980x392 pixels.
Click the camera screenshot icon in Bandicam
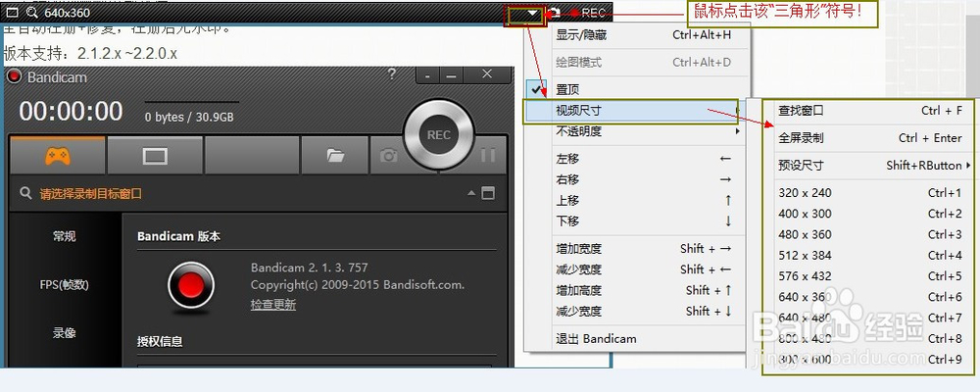(x=388, y=156)
